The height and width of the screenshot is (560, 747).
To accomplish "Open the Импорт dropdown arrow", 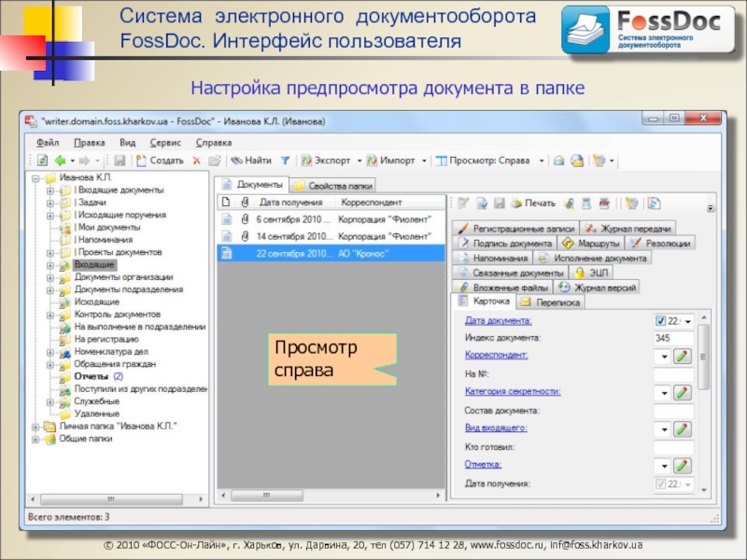I will [x=424, y=161].
